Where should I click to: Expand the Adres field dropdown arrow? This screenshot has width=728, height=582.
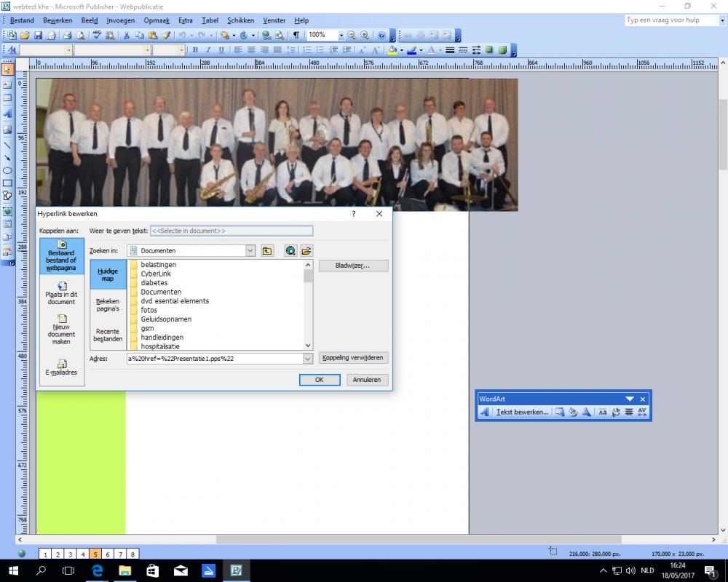point(307,359)
